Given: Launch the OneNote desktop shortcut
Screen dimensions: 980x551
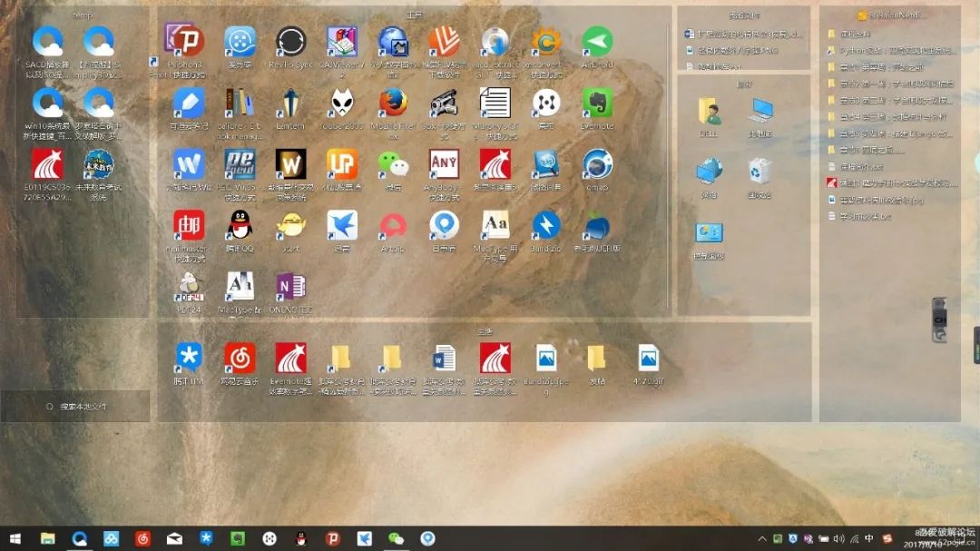Looking at the screenshot, I should coord(290,287).
